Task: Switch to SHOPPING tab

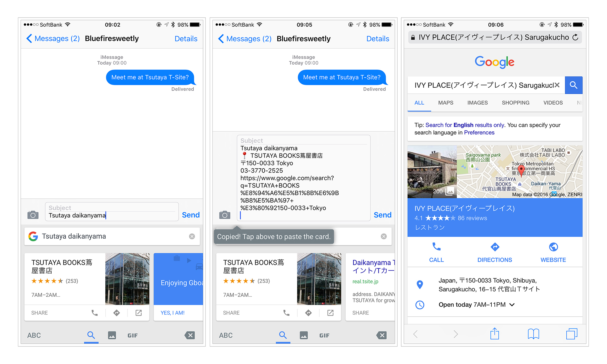Action: coord(515,103)
